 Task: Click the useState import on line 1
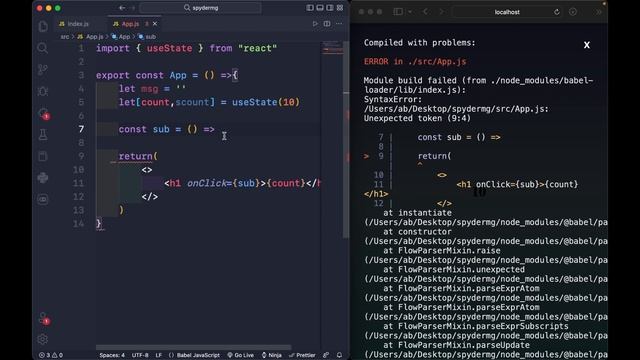point(169,48)
